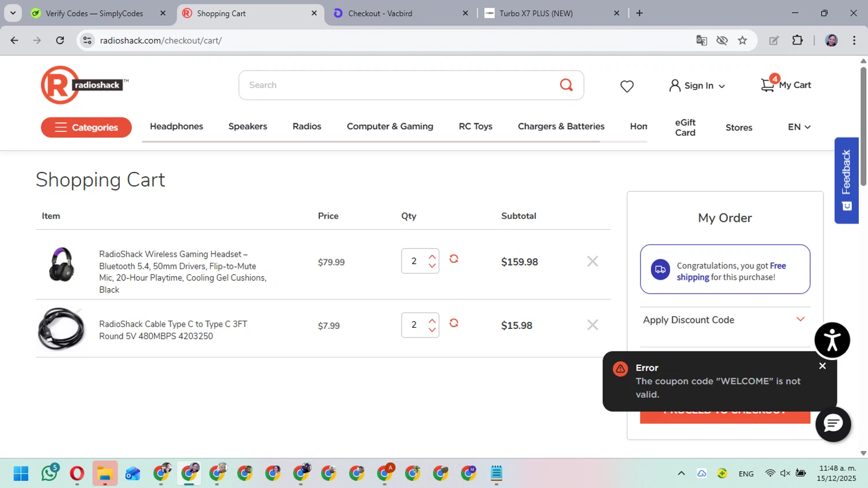
Task: Increase gaming headset quantity with up arrow
Action: tap(432, 256)
